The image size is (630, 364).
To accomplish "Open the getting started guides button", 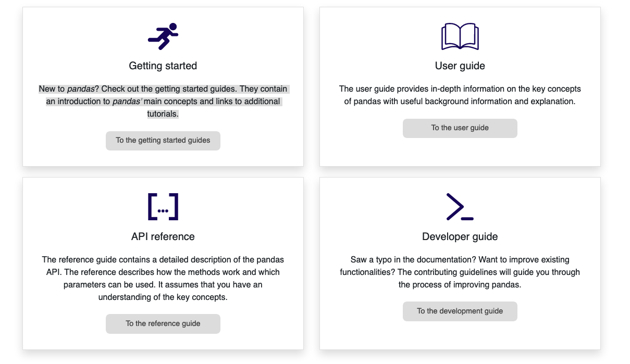I will 163,141.
